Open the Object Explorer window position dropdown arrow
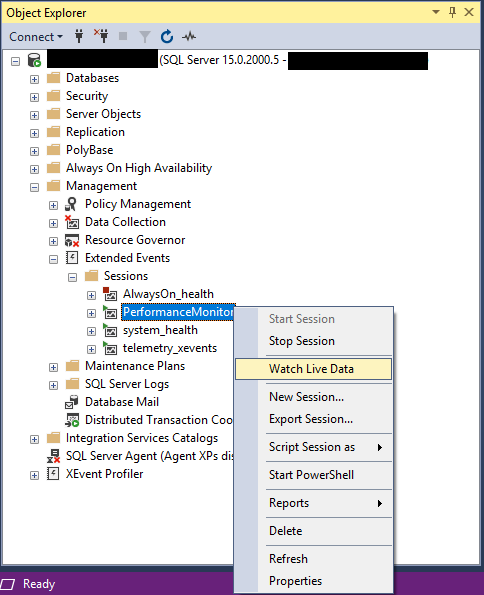The image size is (484, 595). coord(436,12)
